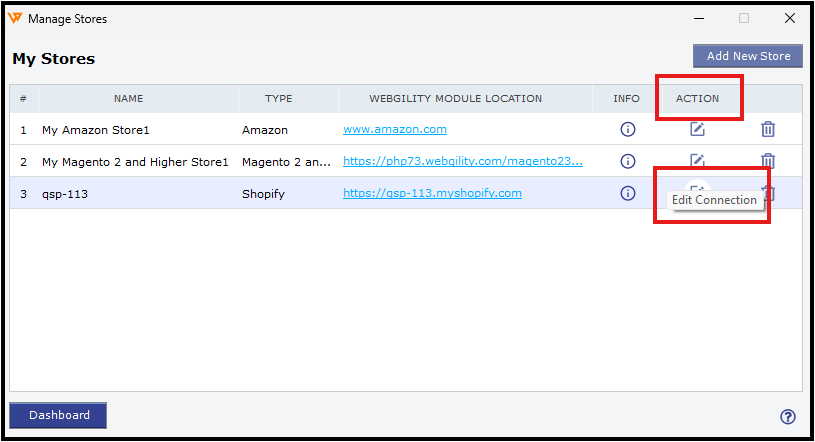The height and width of the screenshot is (442, 815).
Task: Select the qsp-113 store row name
Action: pyautogui.click(x=65, y=194)
